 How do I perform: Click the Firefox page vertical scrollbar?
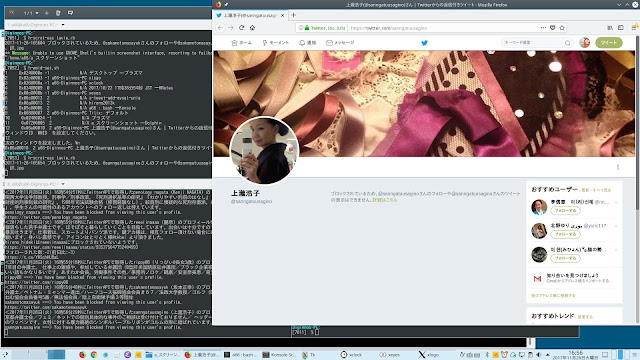click(637, 122)
